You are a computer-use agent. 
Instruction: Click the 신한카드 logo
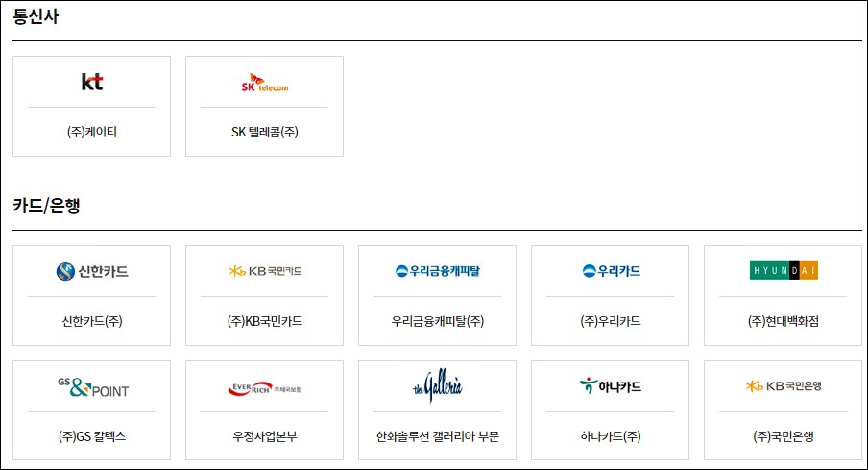[x=92, y=272]
